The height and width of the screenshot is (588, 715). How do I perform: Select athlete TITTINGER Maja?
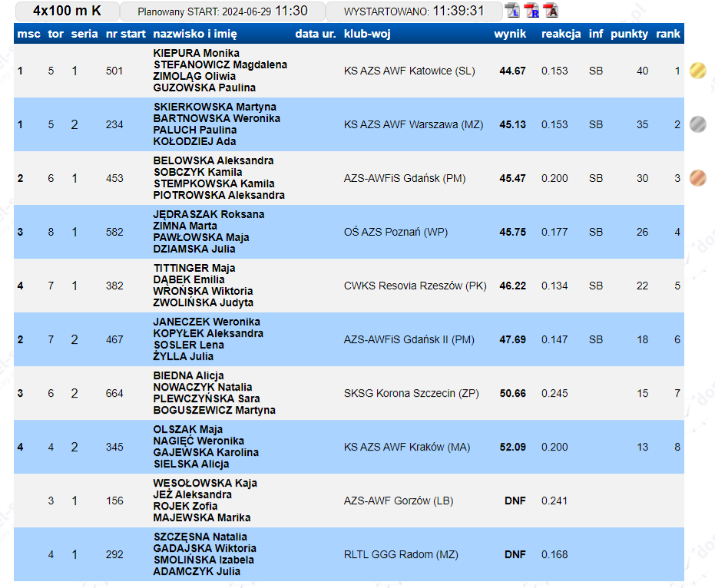(194, 268)
